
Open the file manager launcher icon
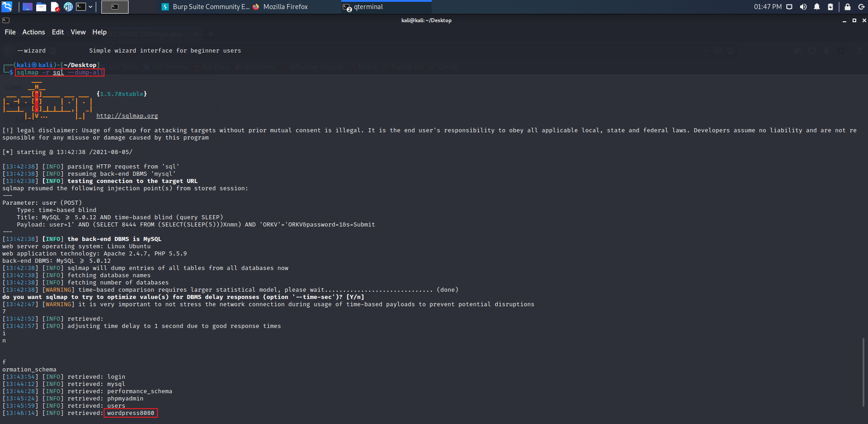[41, 7]
